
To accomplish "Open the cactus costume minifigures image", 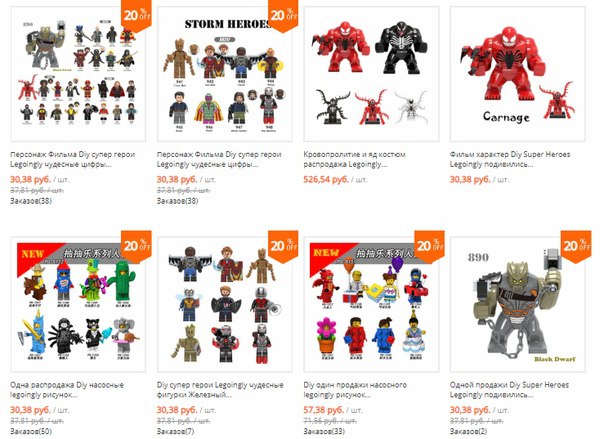I will pyautogui.click(x=78, y=304).
